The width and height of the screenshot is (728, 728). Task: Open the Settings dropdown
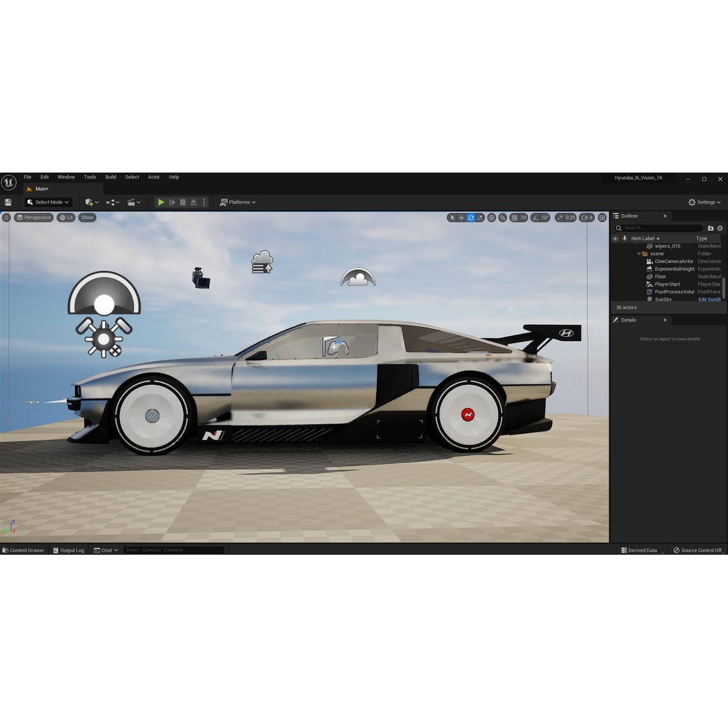704,202
